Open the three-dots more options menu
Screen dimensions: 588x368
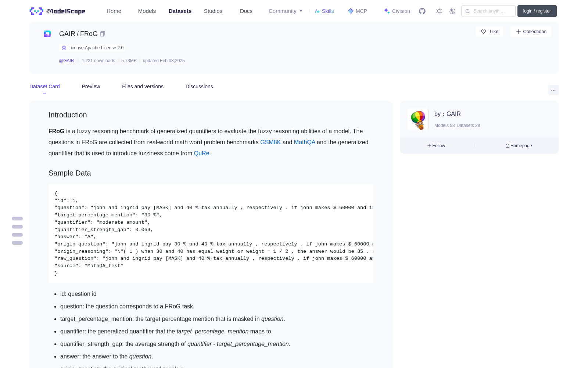[553, 90]
